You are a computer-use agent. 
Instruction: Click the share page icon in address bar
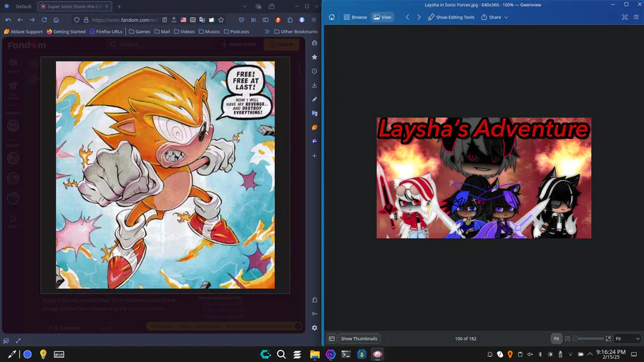click(x=174, y=20)
